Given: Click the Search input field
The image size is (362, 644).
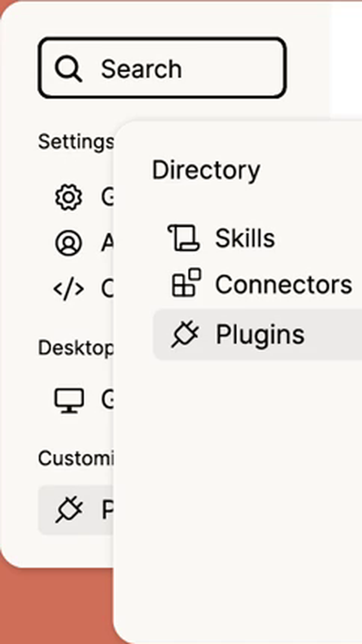Looking at the screenshot, I should (x=162, y=68).
